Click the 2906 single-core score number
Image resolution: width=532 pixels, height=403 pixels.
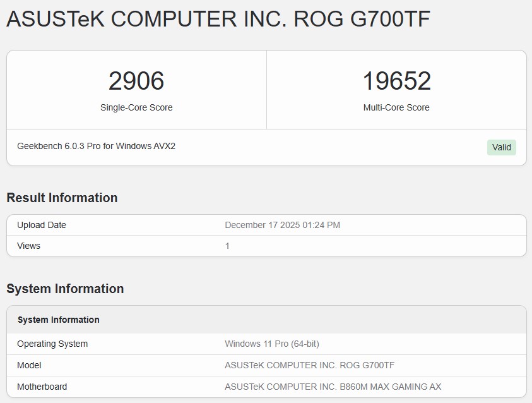[136, 81]
